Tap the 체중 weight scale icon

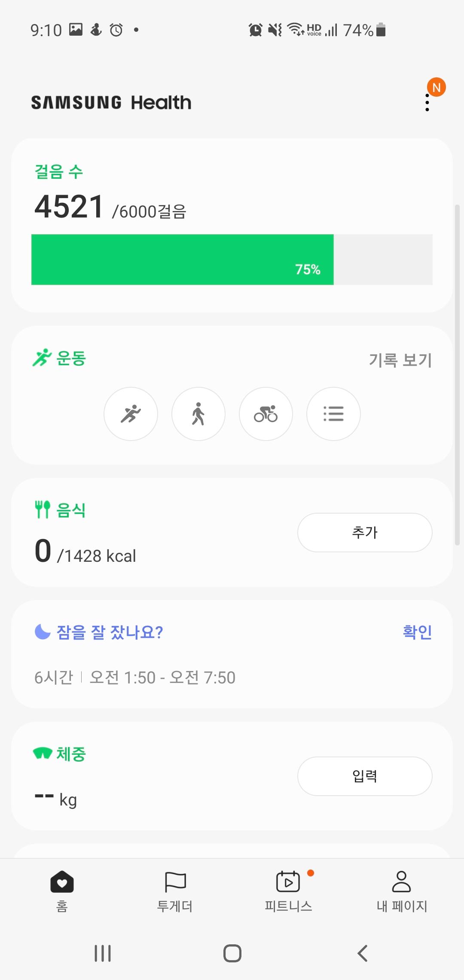[43, 753]
